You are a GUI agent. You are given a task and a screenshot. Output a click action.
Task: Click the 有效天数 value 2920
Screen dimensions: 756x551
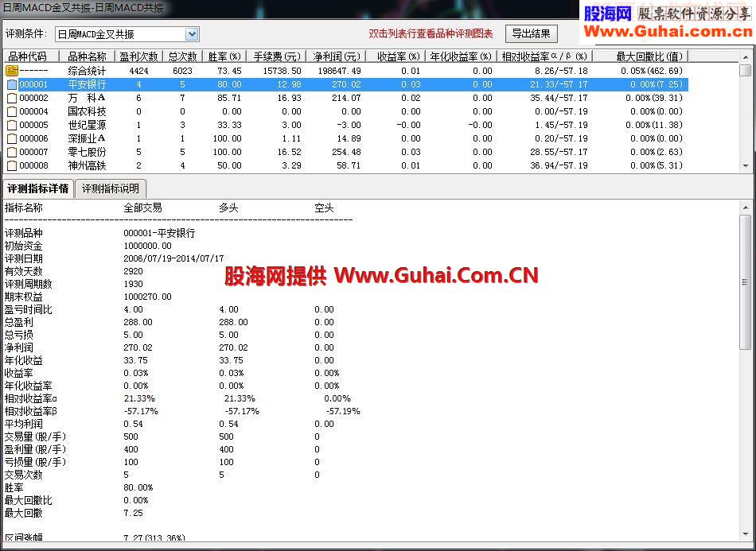pyautogui.click(x=133, y=271)
